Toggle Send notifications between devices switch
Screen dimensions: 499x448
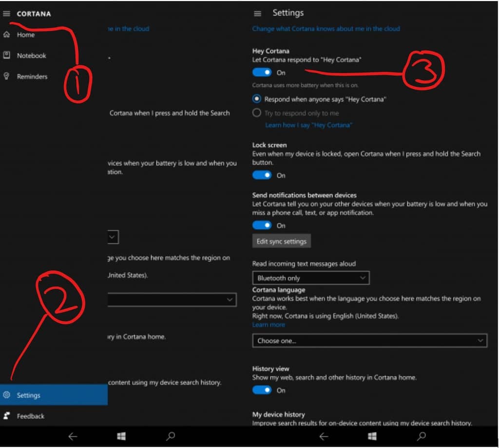[262, 225]
